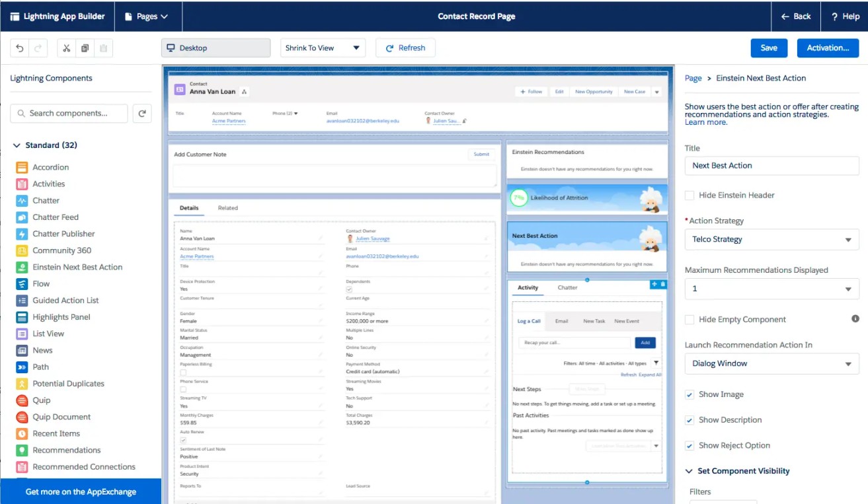Click the cut scissors icon
868x504 pixels.
coord(67,48)
